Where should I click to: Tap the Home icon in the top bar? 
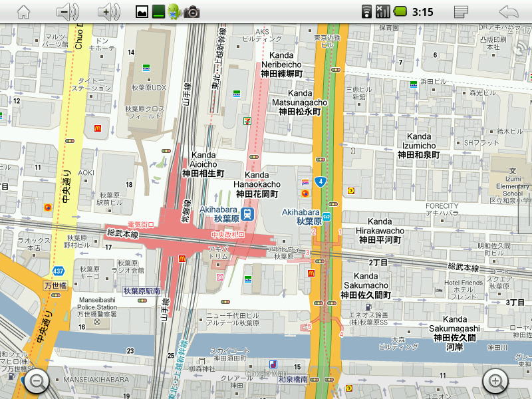pyautogui.click(x=24, y=12)
